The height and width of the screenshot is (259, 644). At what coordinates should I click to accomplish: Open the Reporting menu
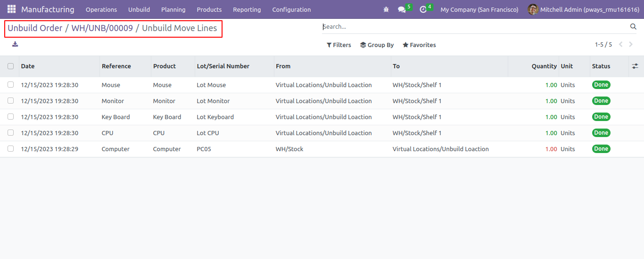(x=247, y=9)
